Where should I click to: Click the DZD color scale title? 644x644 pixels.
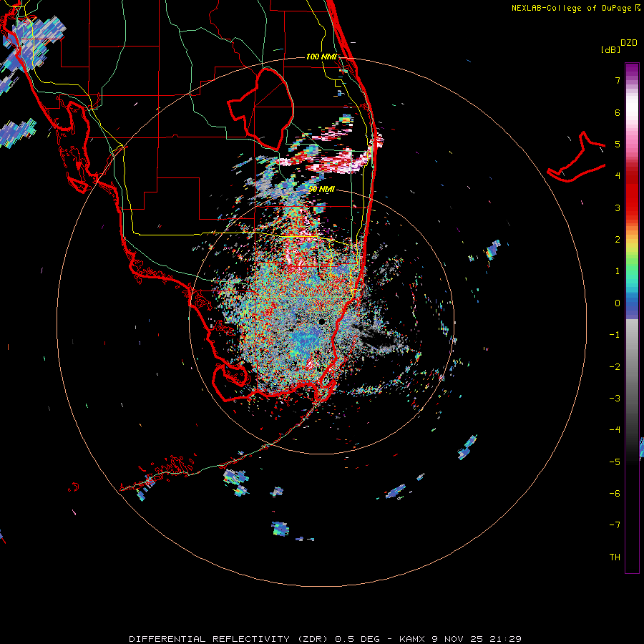pyautogui.click(x=629, y=43)
